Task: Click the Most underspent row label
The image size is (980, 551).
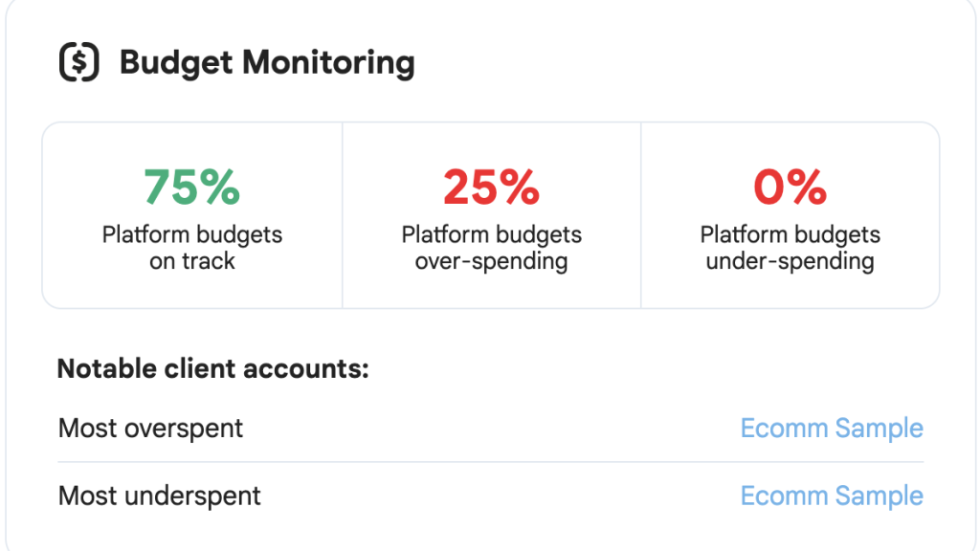Action: (x=160, y=496)
